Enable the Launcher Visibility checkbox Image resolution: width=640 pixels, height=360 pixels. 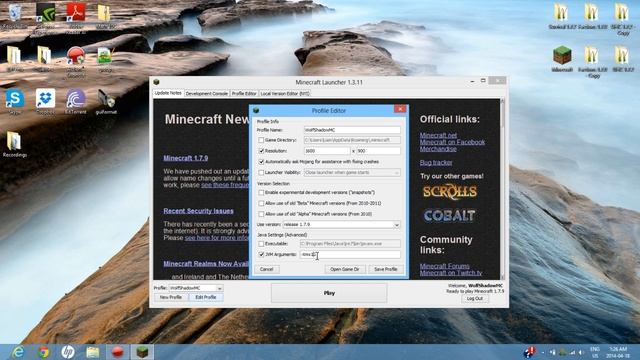click(261, 173)
